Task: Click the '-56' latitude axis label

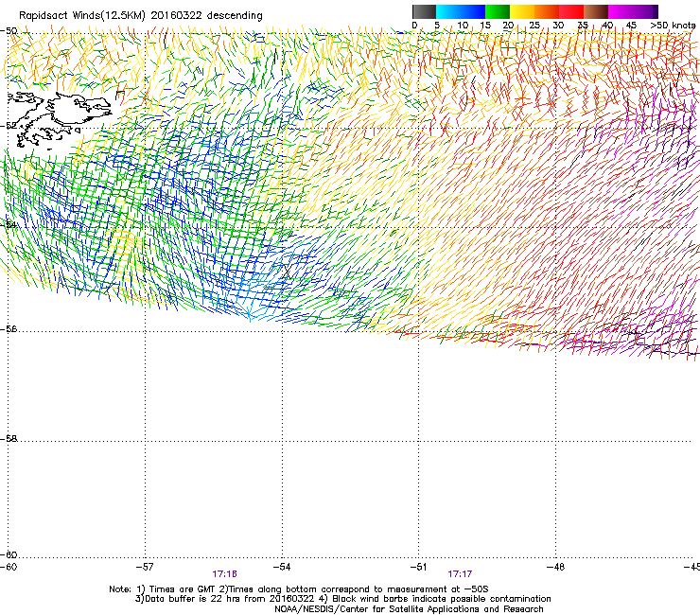Action: pyautogui.click(x=9, y=329)
